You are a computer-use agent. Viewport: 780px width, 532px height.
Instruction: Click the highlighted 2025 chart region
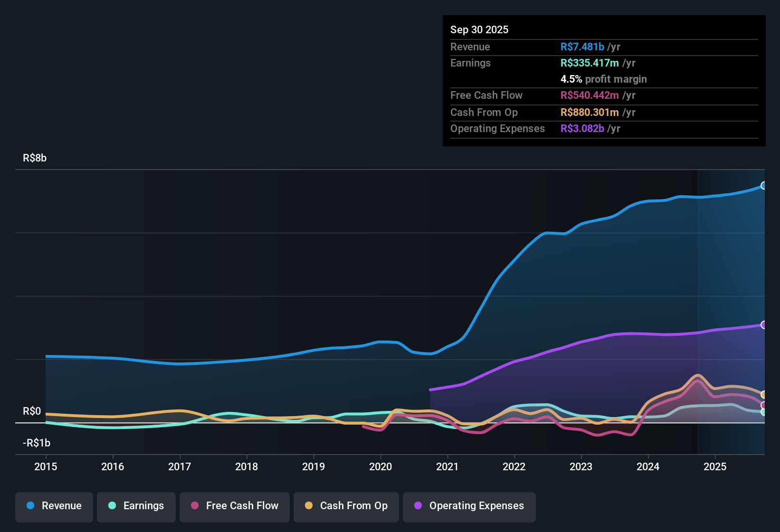[732, 309]
